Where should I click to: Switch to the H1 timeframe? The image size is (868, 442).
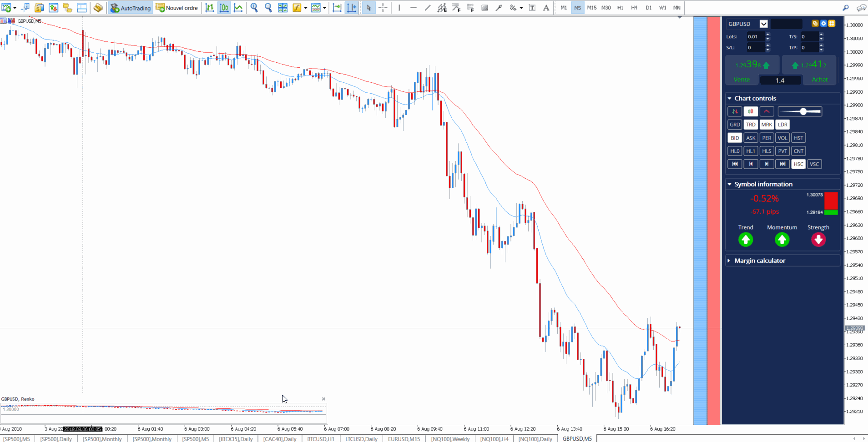coord(620,8)
